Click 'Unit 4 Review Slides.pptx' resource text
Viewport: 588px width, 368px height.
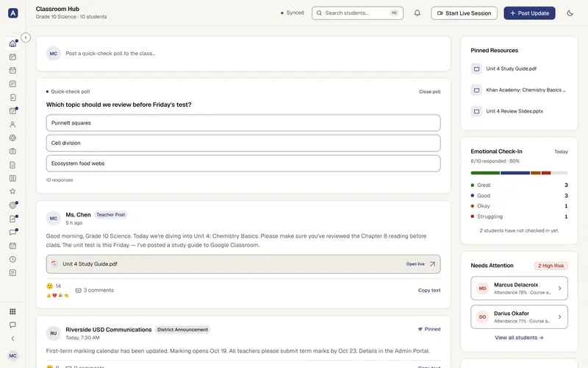tap(514, 111)
